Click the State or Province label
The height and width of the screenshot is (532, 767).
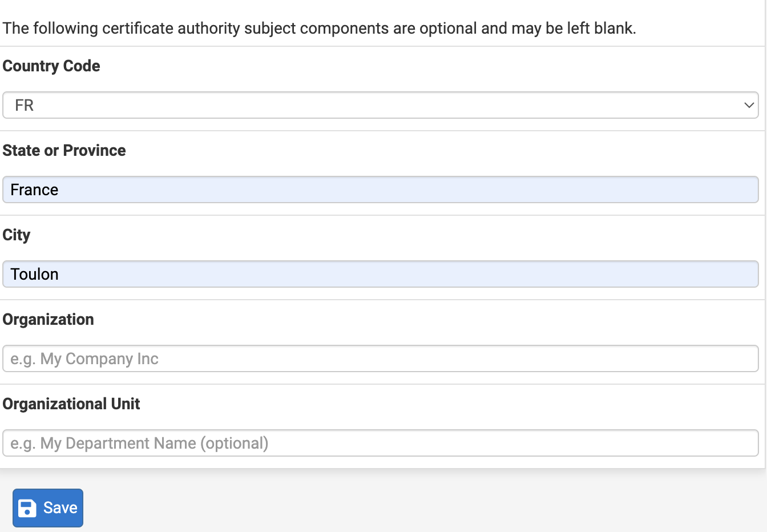click(64, 151)
